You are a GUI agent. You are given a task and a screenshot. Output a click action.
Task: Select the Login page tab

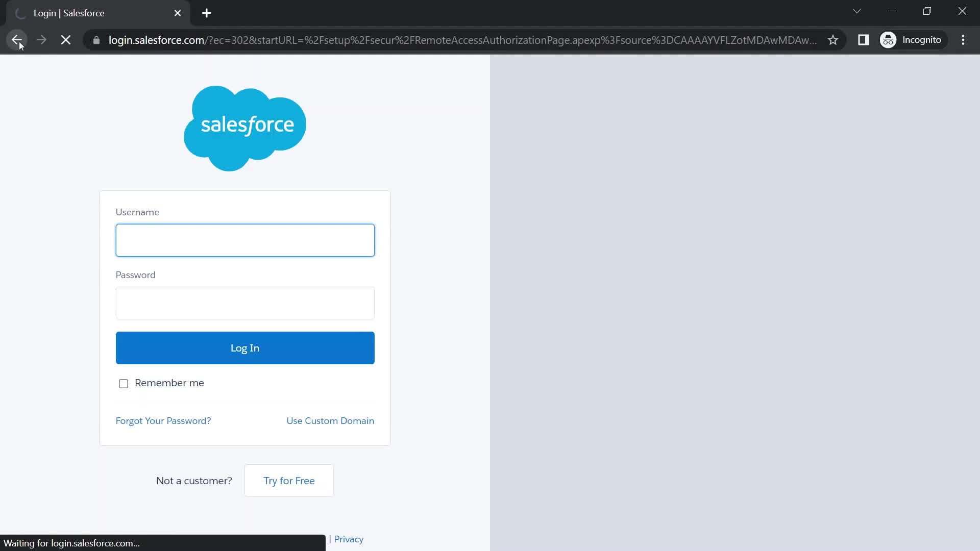(x=97, y=13)
